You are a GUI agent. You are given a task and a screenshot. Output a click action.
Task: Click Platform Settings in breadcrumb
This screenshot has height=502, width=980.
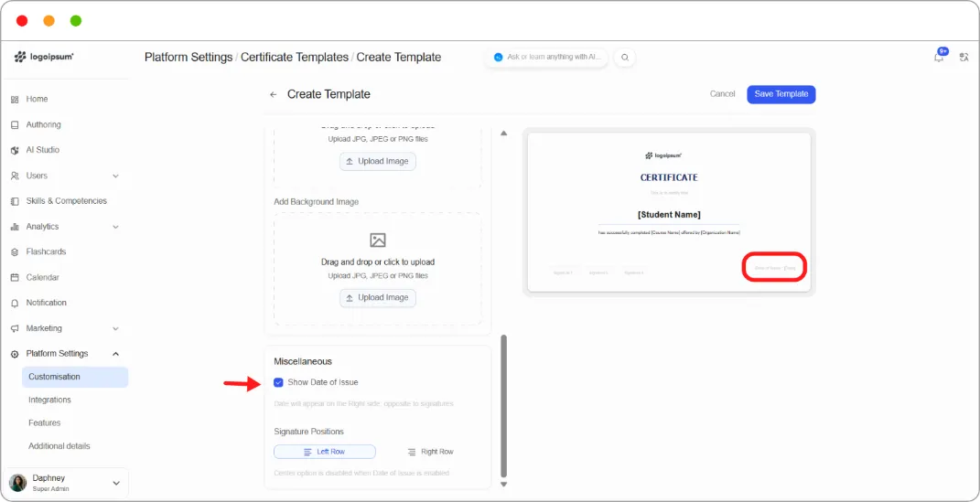coord(188,58)
